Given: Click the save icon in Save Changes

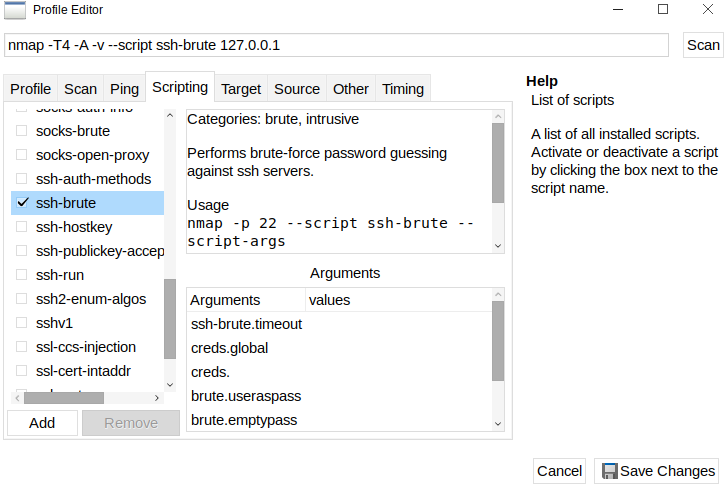Looking at the screenshot, I should point(608,471).
